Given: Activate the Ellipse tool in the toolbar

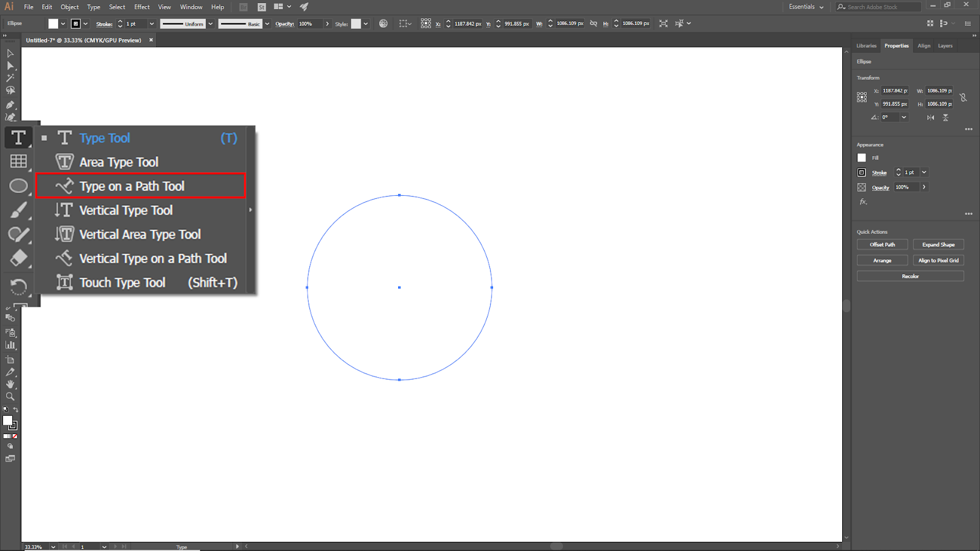Looking at the screenshot, I should point(18,186).
